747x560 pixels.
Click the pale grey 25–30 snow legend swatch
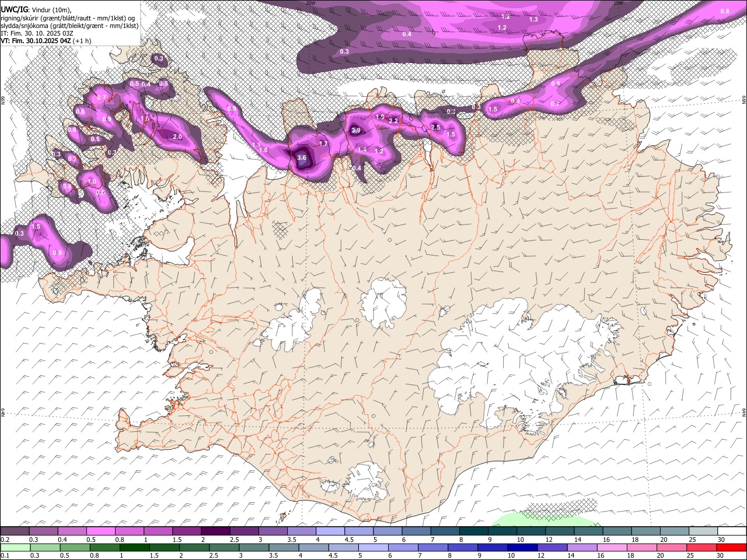[702, 531]
